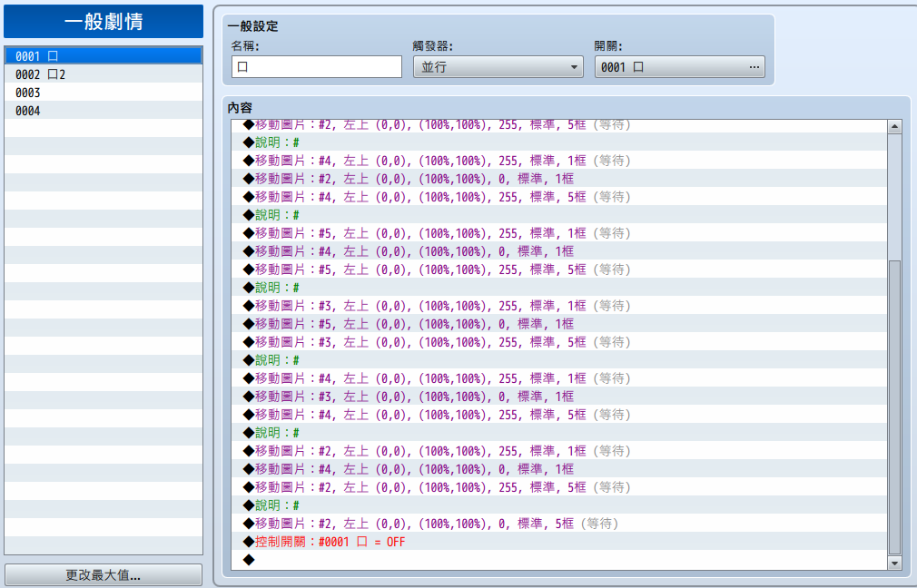Screen dimensions: 917x588
Task: Click the scroll-down arrow of the content list
Action: tap(894, 563)
